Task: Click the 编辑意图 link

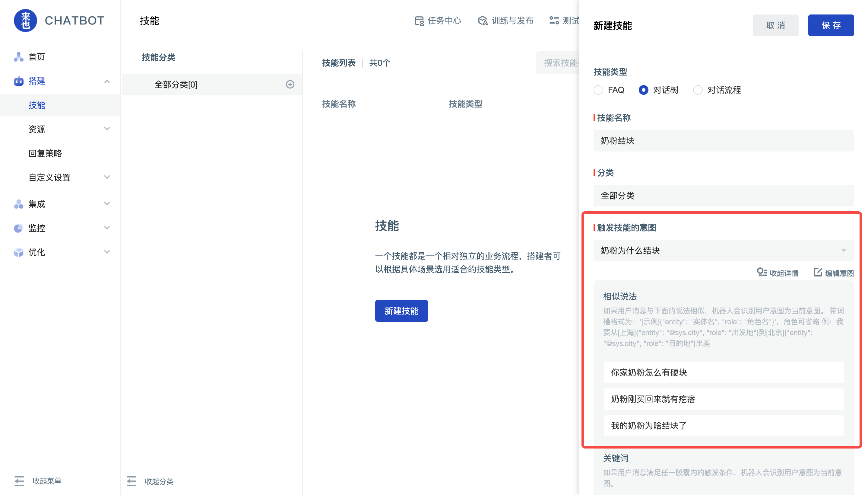Action: tap(833, 273)
